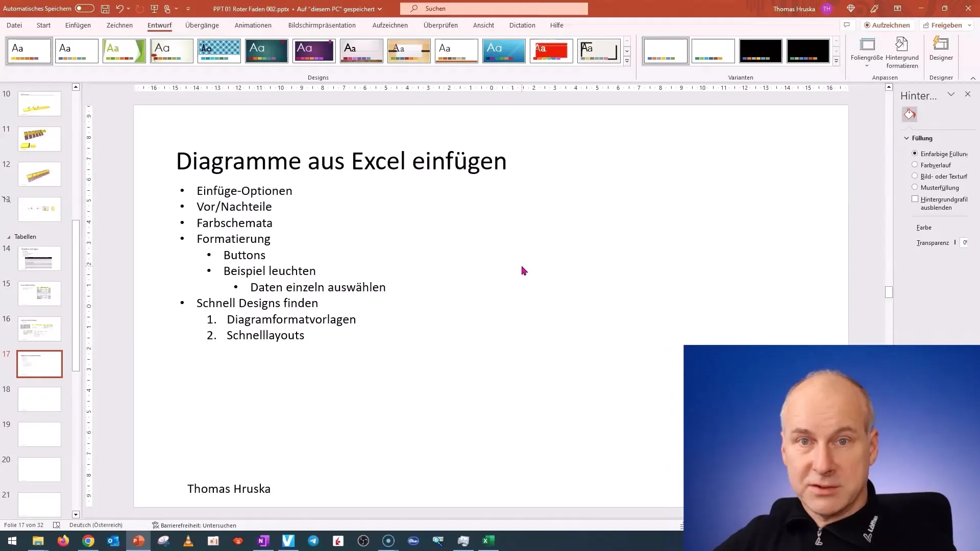Open the pane options dropdown arrow
Viewport: 980px width, 551px height.
951,94
